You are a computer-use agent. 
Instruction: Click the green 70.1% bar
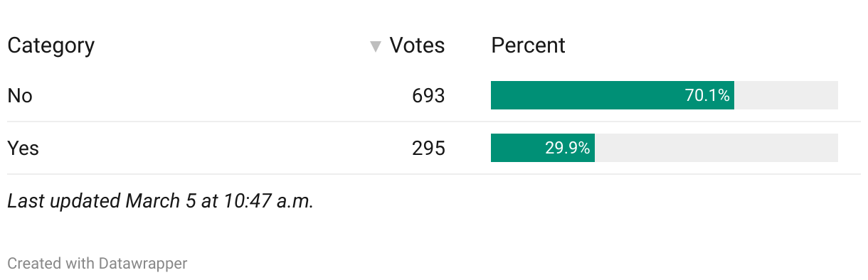613,95
